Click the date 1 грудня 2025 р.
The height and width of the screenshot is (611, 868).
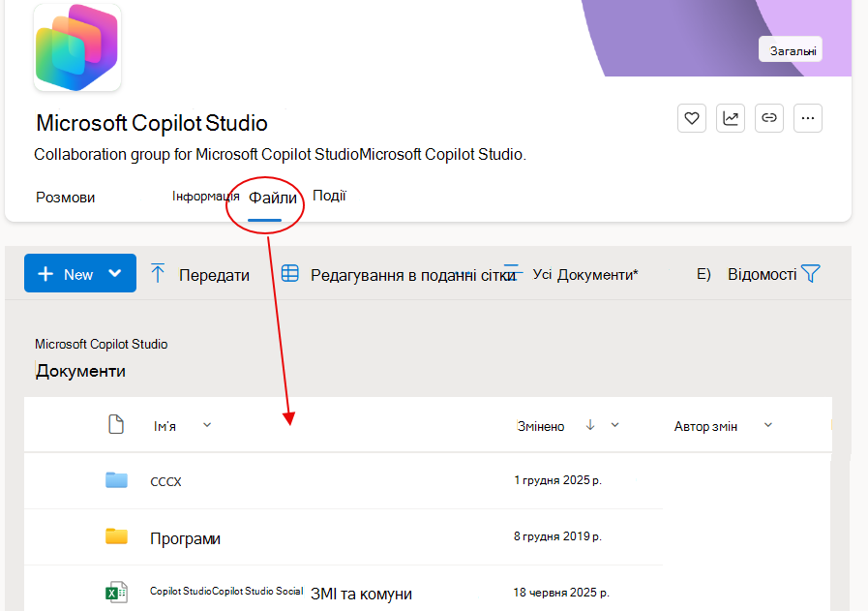557,480
